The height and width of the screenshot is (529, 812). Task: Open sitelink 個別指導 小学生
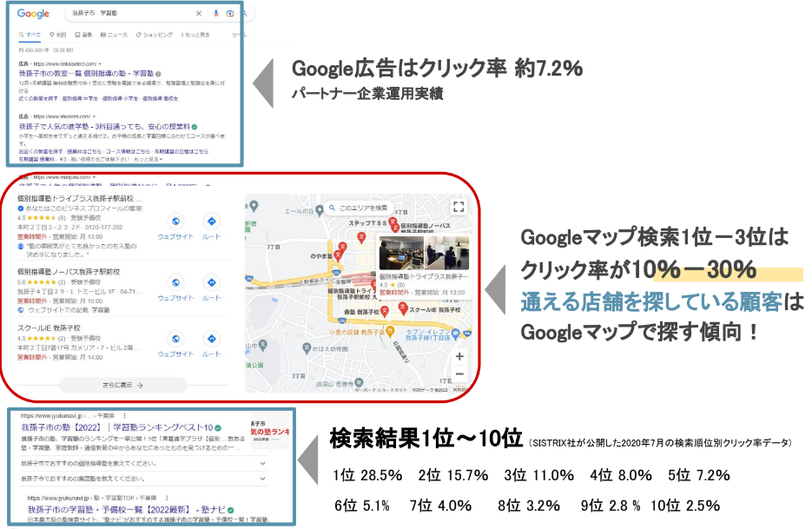pos(120,98)
